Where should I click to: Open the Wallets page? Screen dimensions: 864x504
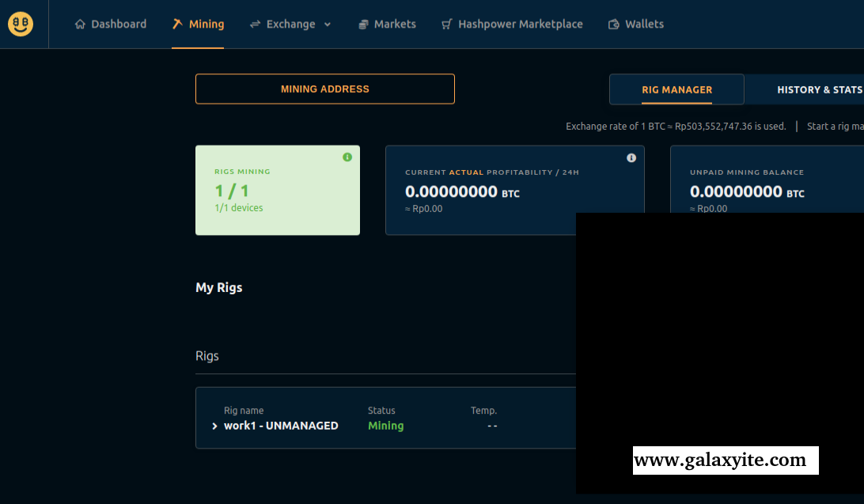tap(636, 25)
